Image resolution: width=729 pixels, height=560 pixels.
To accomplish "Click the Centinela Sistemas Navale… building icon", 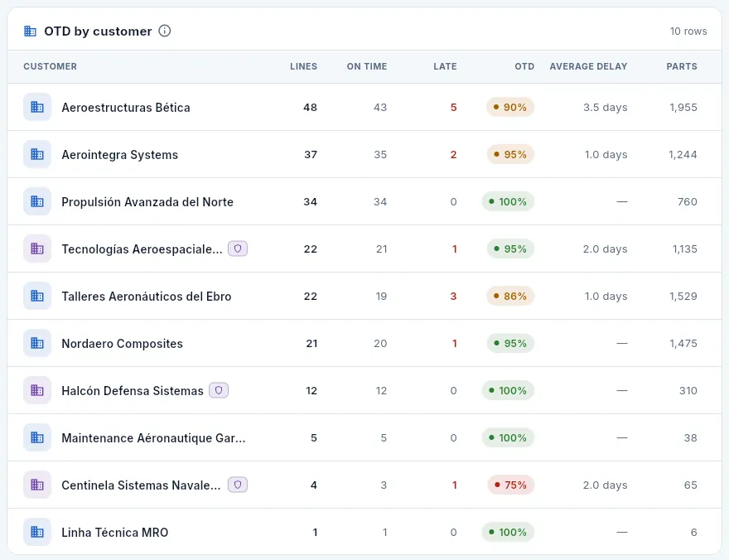I will [x=37, y=485].
